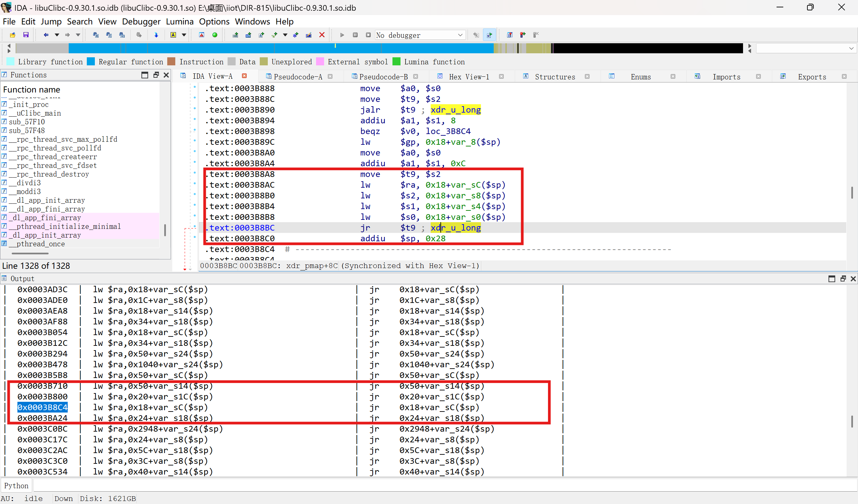Click the search text binoculars icon
Screen dimensions: 858x504
point(109,35)
